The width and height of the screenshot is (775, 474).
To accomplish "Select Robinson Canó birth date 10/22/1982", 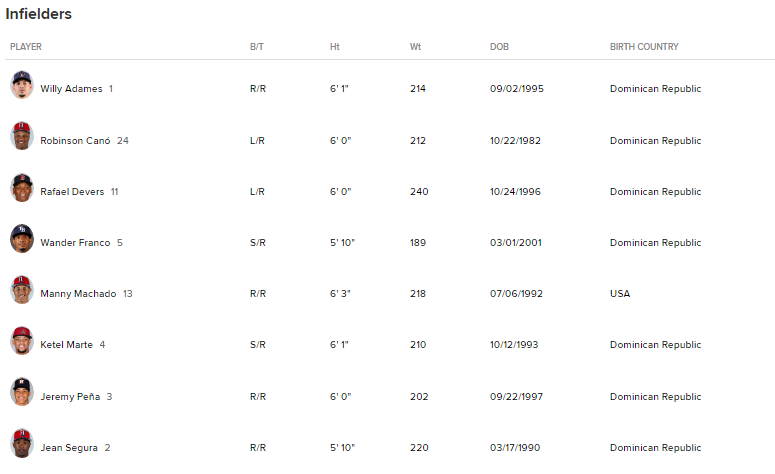I will (515, 141).
